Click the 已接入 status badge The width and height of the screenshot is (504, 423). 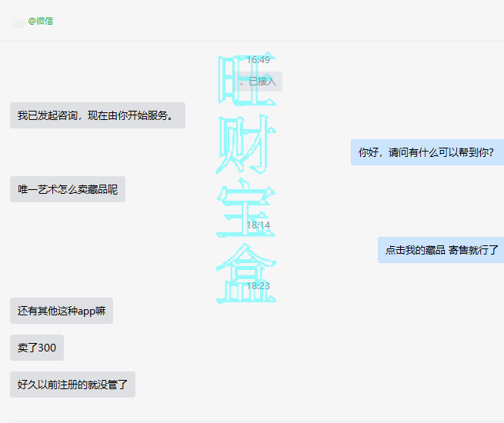[261, 81]
